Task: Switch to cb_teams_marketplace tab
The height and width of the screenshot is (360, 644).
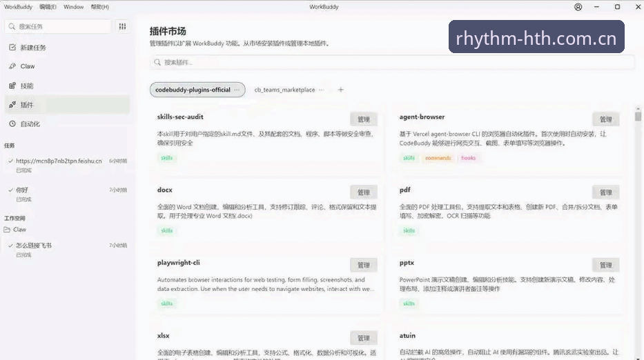Action: point(284,90)
